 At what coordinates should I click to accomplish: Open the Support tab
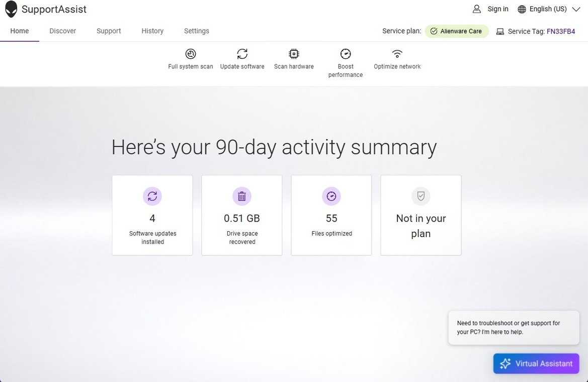tap(109, 31)
